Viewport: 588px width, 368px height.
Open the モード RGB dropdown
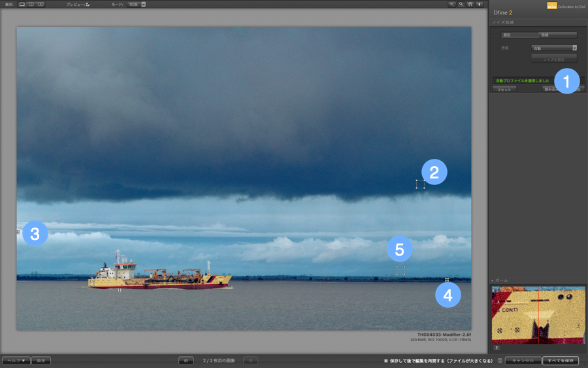point(137,5)
